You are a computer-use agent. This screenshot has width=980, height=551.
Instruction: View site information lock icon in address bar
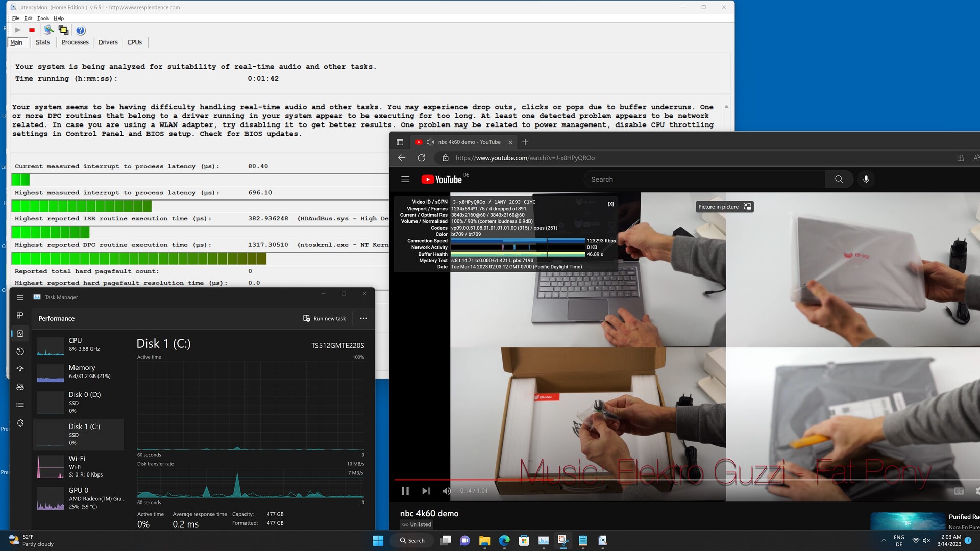coord(445,158)
